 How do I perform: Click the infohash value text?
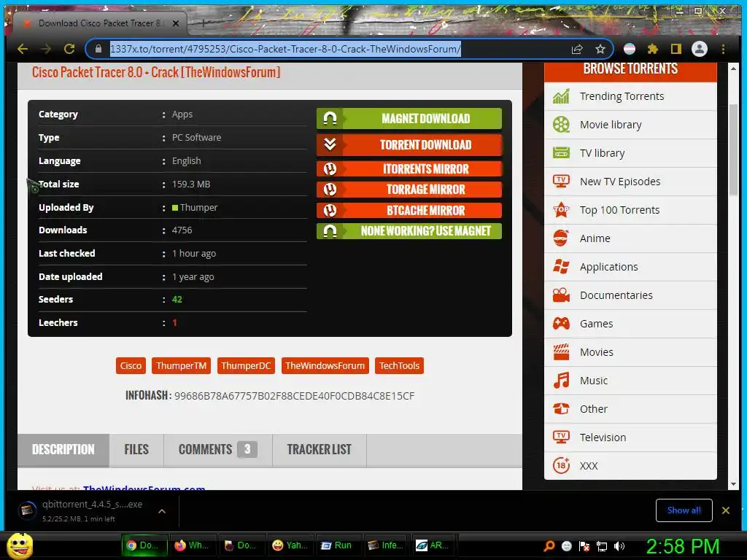(x=295, y=396)
